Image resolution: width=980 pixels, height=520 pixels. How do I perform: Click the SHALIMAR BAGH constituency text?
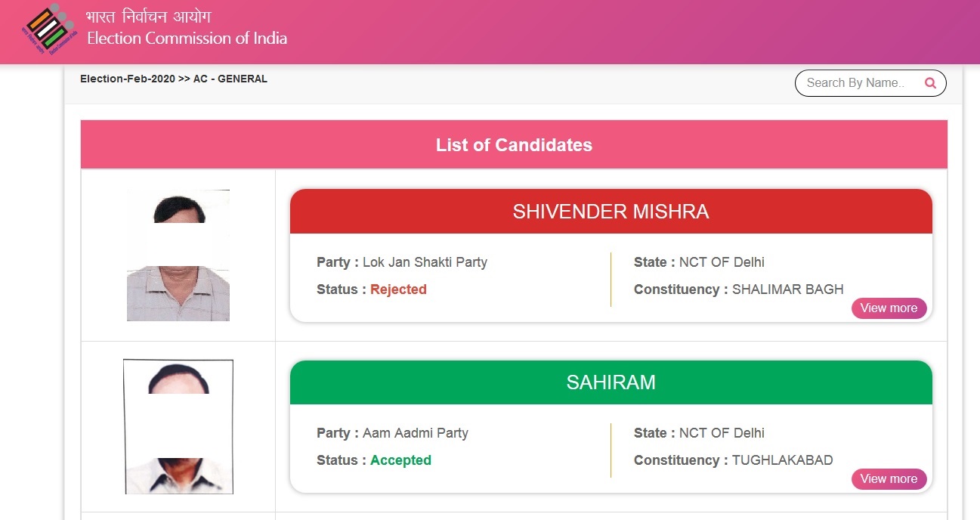point(788,289)
